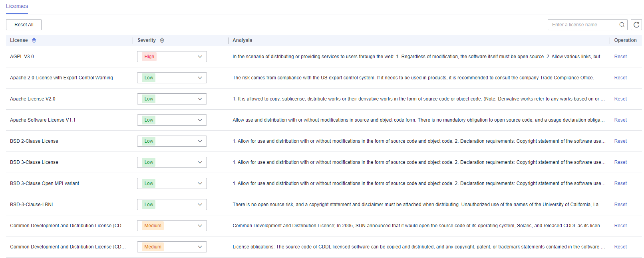Open severity dropdown for Apache 2.0 Export Control
This screenshot has height=258, width=644.
coord(172,78)
